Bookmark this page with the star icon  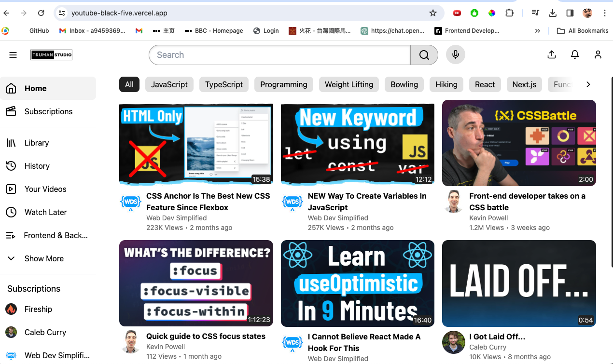click(x=433, y=13)
